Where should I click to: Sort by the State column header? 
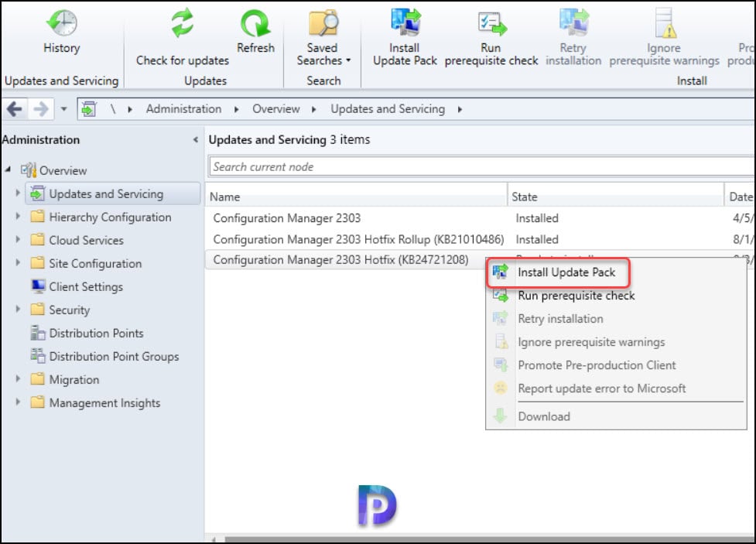coord(616,197)
